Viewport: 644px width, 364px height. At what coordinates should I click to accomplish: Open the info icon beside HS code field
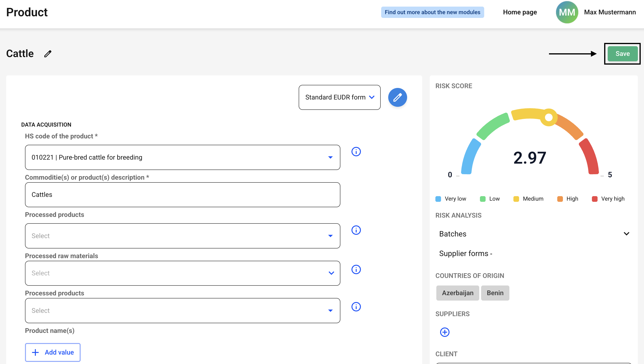point(356,152)
